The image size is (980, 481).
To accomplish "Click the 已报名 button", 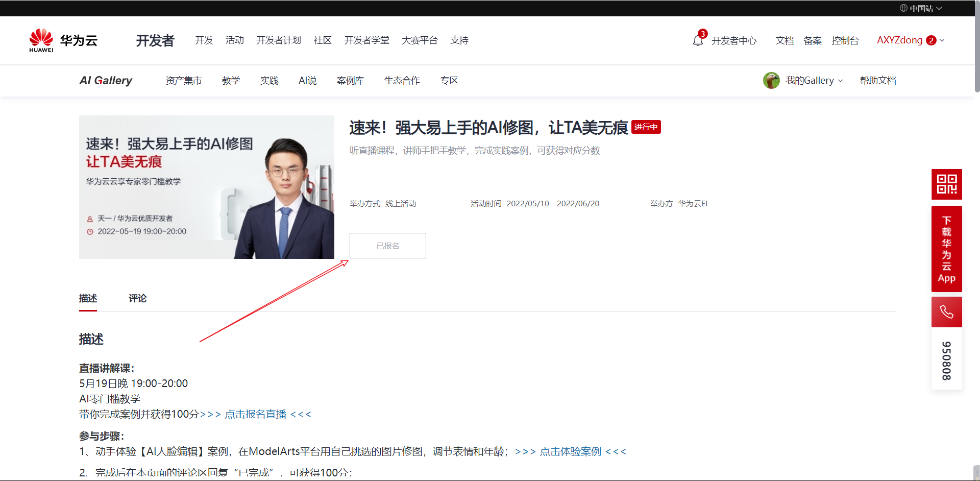I will [x=388, y=246].
